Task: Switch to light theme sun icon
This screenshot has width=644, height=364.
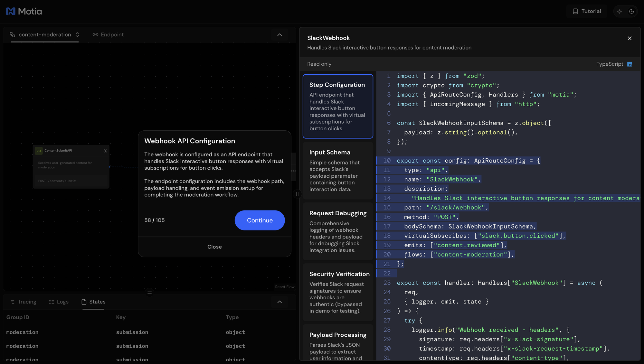Action: pos(620,11)
